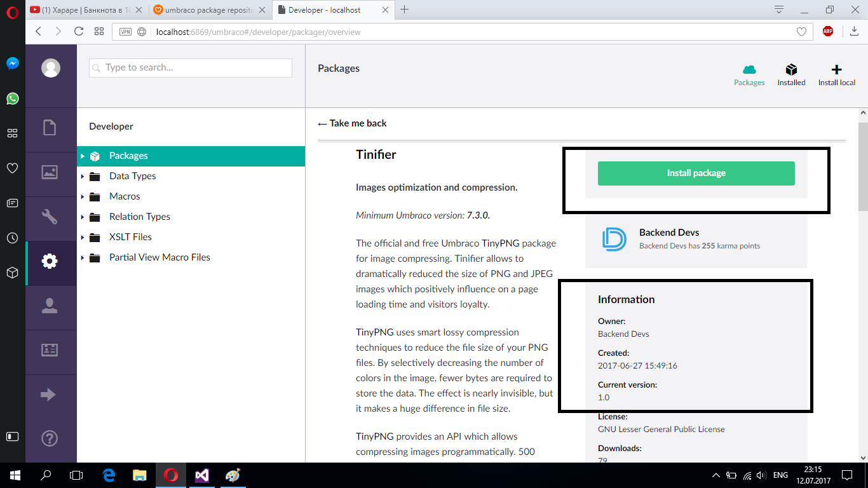Open the XSLT Files folder
This screenshot has width=868, height=488.
(x=130, y=237)
